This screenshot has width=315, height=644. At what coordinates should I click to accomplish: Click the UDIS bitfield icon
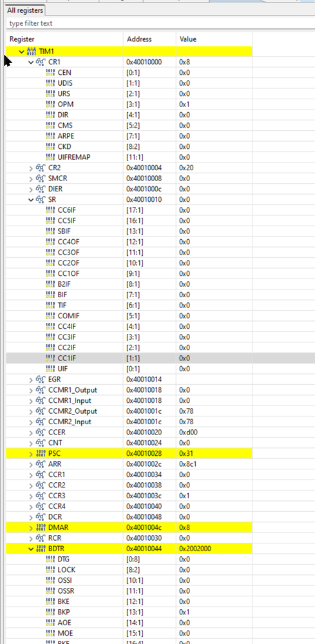click(50, 83)
